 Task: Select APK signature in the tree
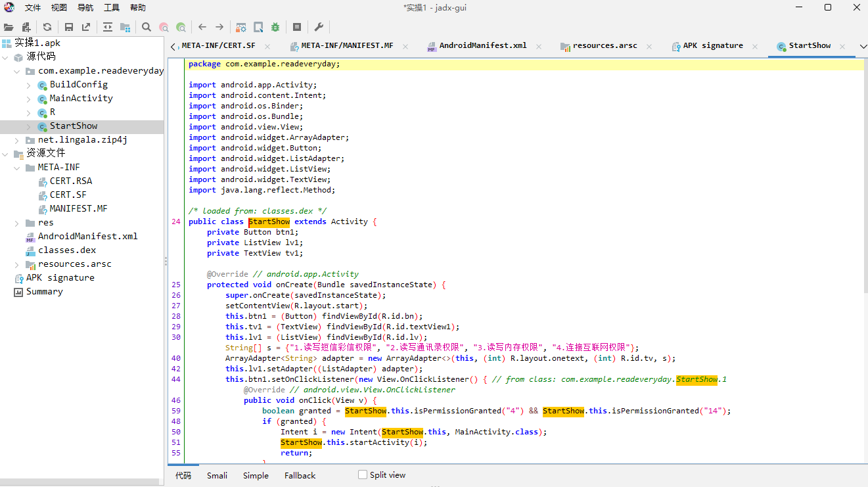pos(60,278)
